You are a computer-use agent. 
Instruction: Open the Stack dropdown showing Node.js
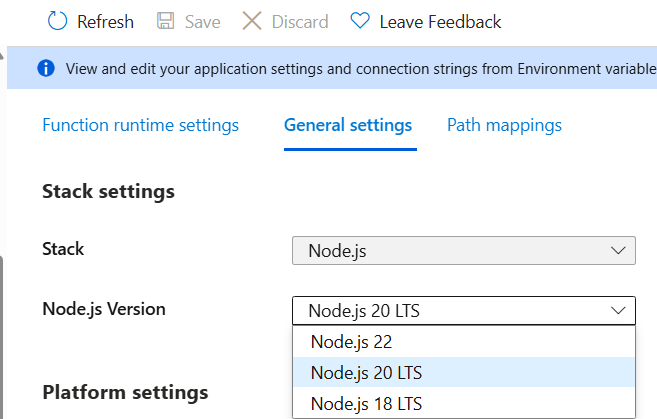pyautogui.click(x=450, y=251)
